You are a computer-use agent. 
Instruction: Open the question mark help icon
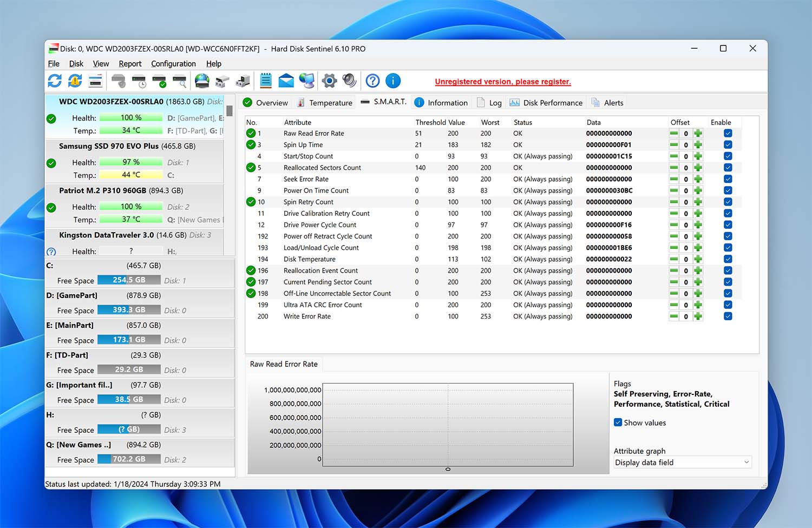click(x=372, y=81)
